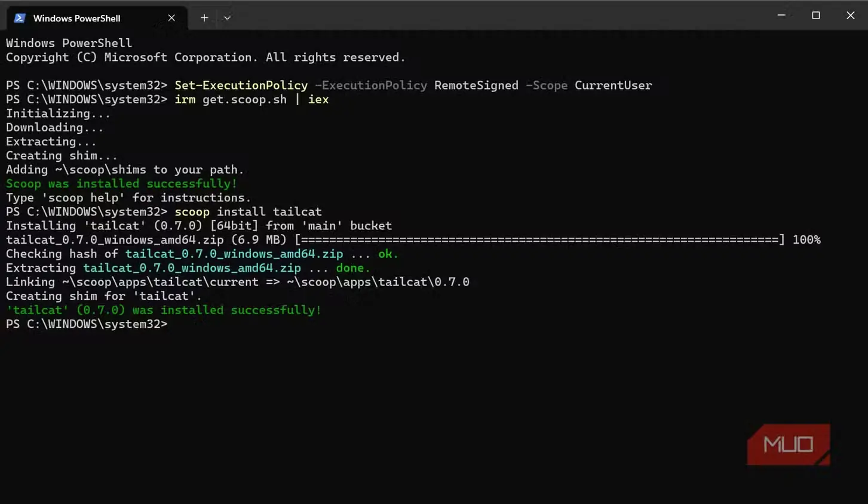Click the 'Linking ~\scoop\apps\tailcat\current' line
This screenshot has height=504, width=868.
(238, 282)
